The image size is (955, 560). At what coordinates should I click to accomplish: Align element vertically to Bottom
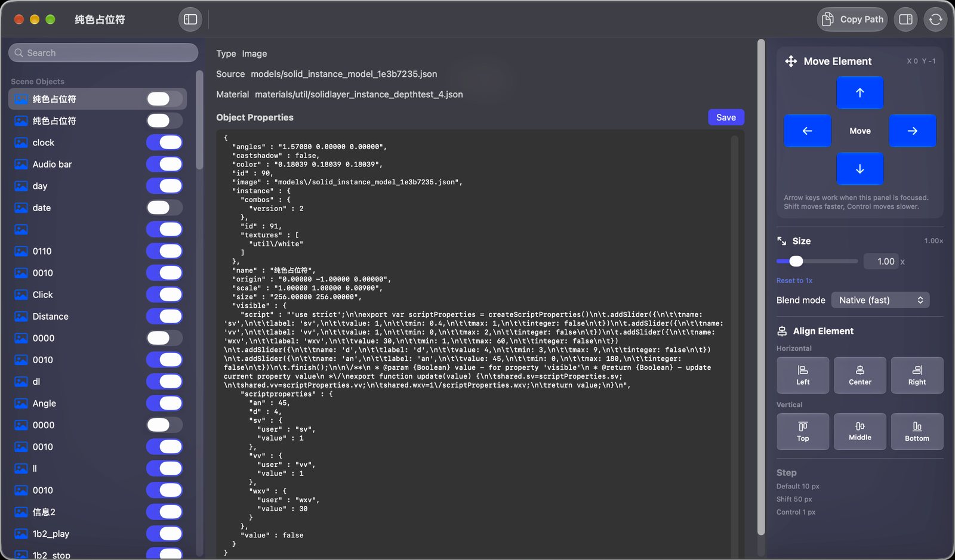917,431
